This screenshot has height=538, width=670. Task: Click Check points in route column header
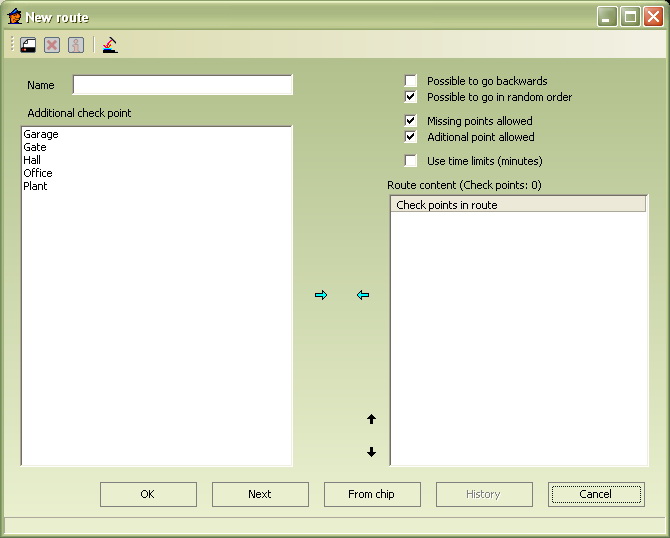coord(517,205)
